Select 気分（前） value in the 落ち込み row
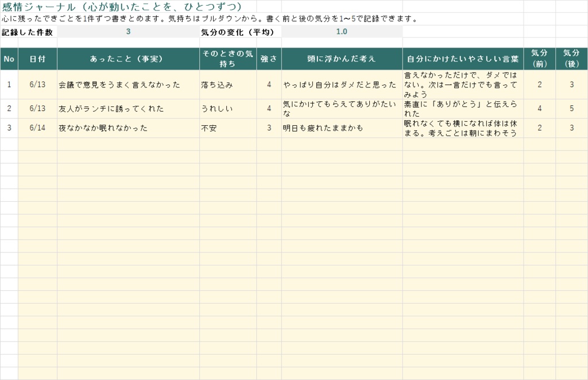This screenshot has height=380, width=588. (x=540, y=85)
